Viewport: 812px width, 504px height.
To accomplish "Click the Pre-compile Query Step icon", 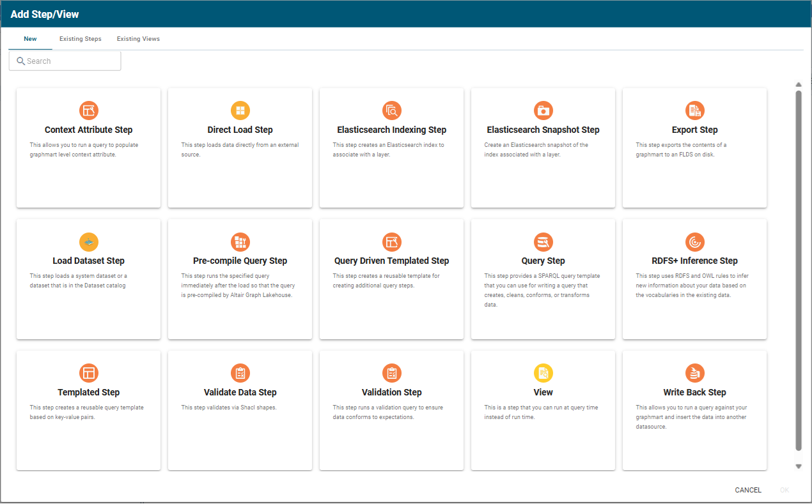I will [x=240, y=242].
